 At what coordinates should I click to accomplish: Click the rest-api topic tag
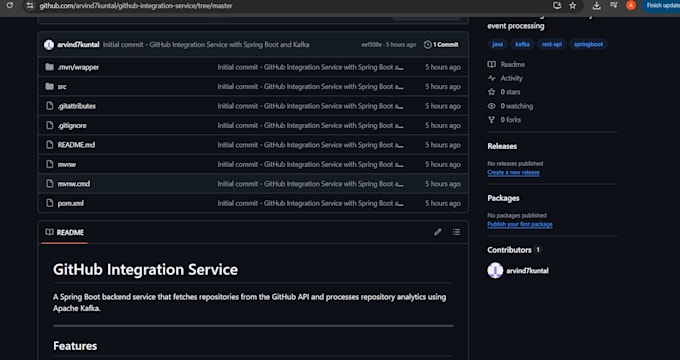click(552, 44)
